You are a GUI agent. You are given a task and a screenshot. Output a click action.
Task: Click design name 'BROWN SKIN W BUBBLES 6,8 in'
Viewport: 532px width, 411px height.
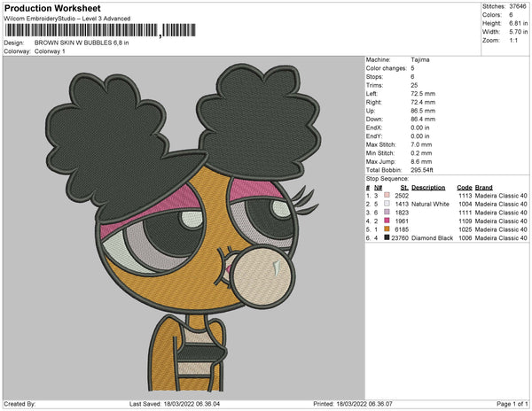[82, 43]
